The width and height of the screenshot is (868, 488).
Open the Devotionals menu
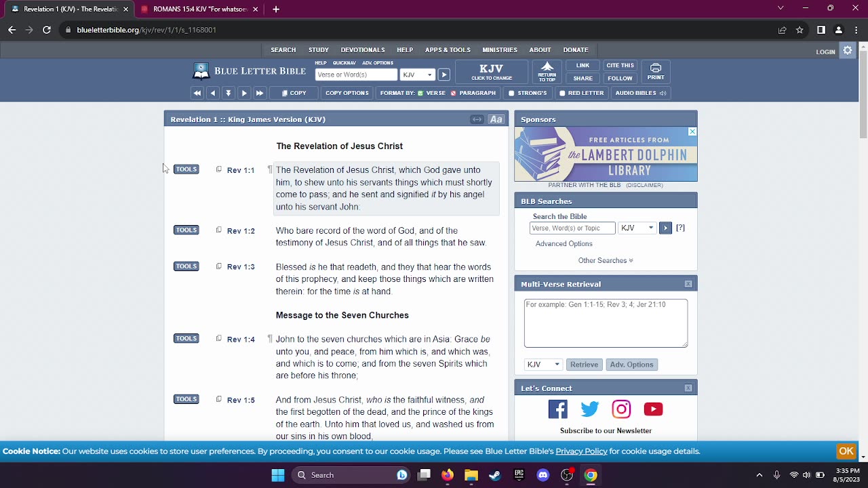click(x=363, y=50)
